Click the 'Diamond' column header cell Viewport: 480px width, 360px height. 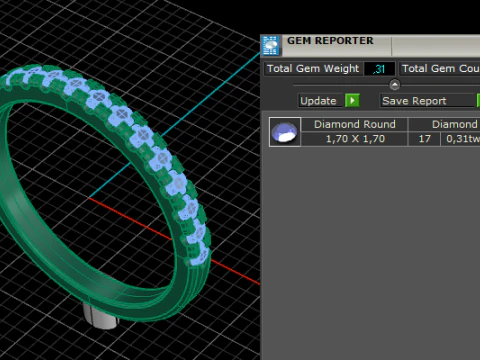(x=445, y=124)
